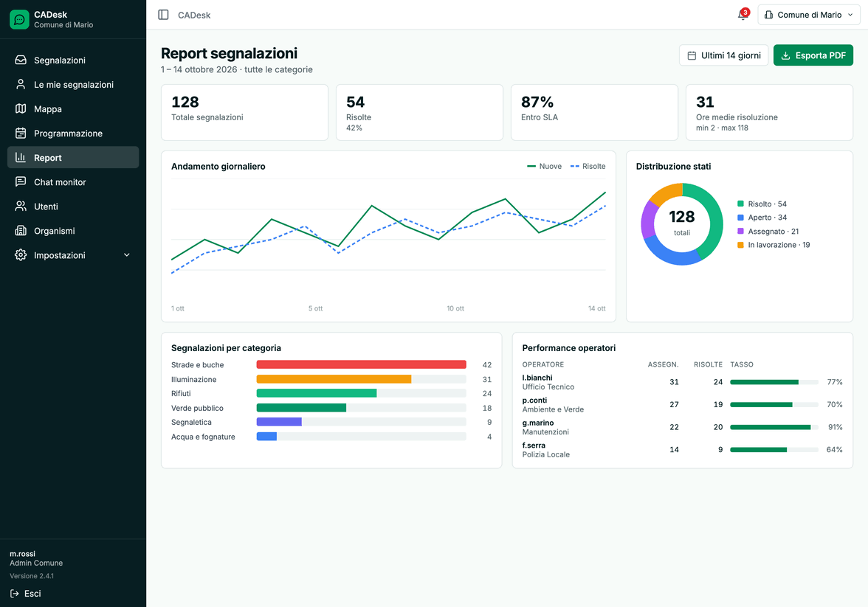Screen dimensions: 868x607
Task: Click the Segnaletica purple bar
Action: click(279, 422)
